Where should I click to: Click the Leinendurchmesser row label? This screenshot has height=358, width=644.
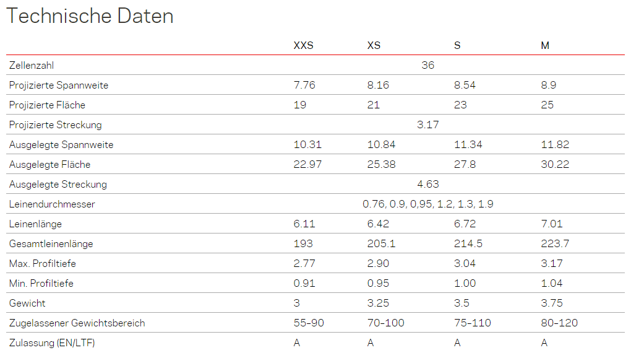pos(52,204)
